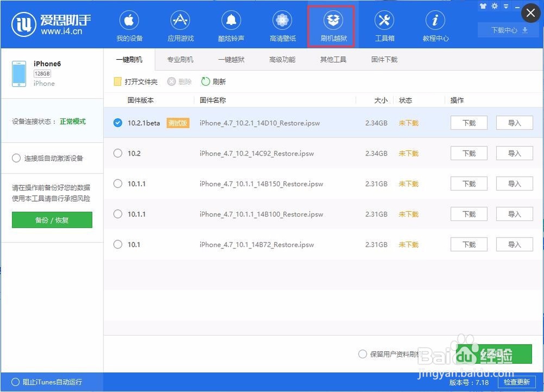Screen dimensions: 544x392
Task: Click the 高清壁纸 (HD Wallpapers) icon
Action: pyautogui.click(x=282, y=25)
